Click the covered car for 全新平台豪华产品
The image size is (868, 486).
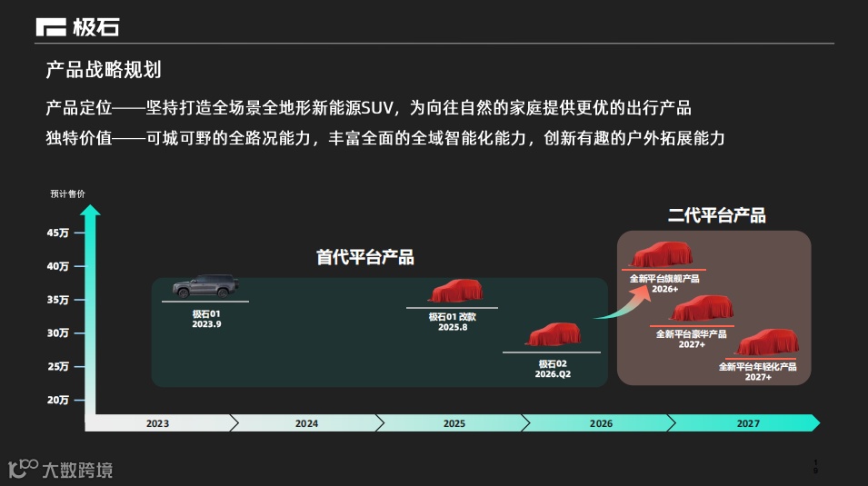(x=702, y=308)
